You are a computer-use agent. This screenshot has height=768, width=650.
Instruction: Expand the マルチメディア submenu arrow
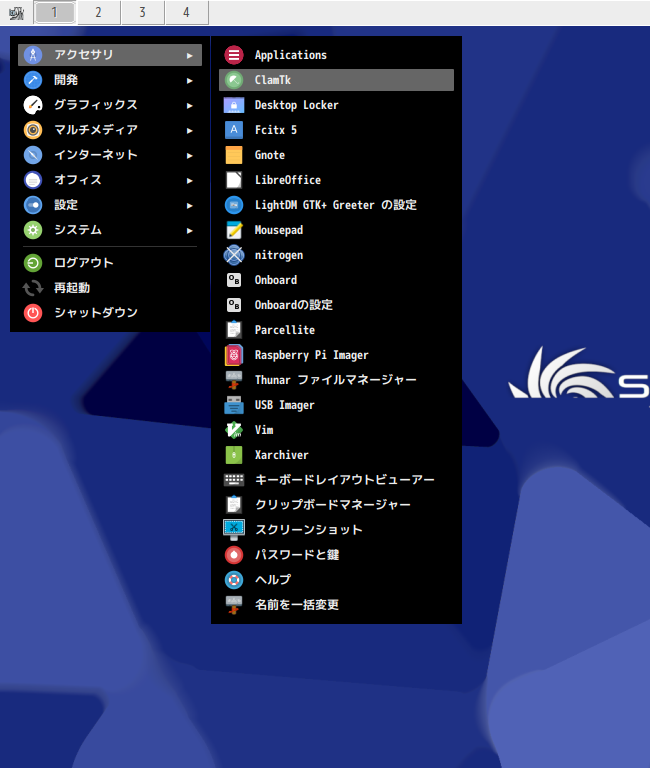(x=190, y=131)
